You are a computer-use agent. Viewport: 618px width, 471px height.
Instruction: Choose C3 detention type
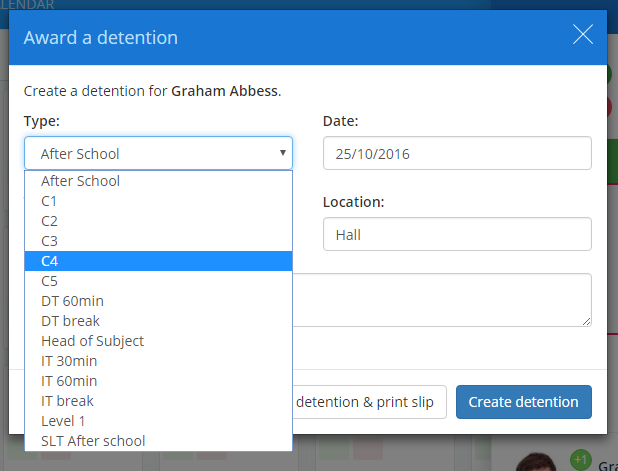tap(158, 241)
